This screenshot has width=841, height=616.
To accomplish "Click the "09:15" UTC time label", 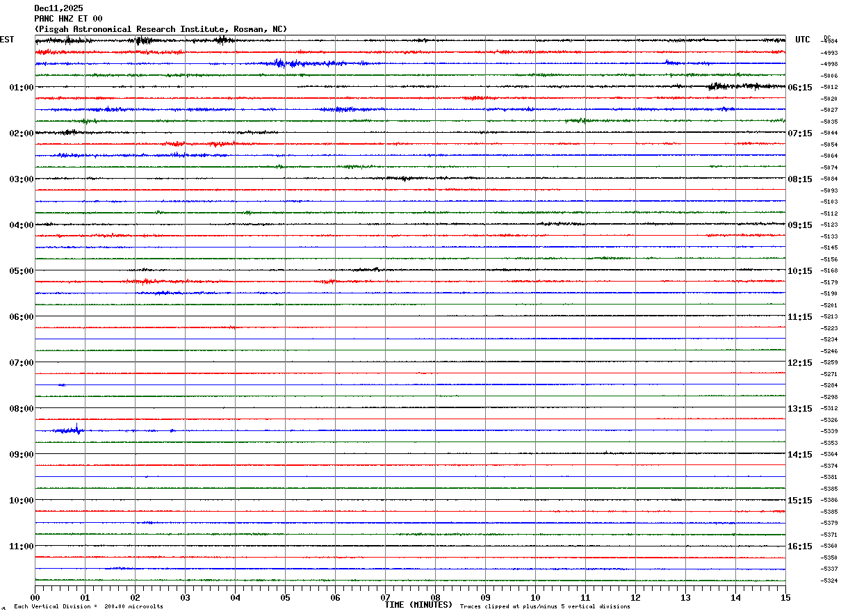I will [x=800, y=225].
